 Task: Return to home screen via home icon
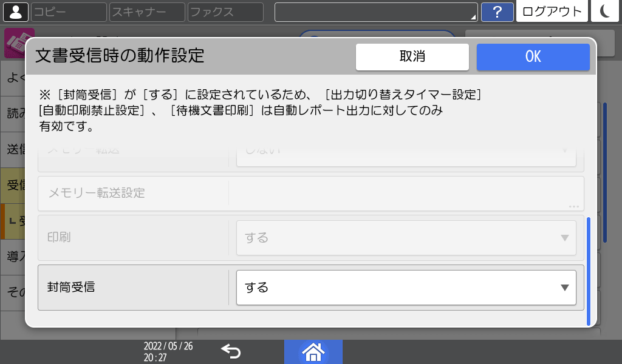313,352
